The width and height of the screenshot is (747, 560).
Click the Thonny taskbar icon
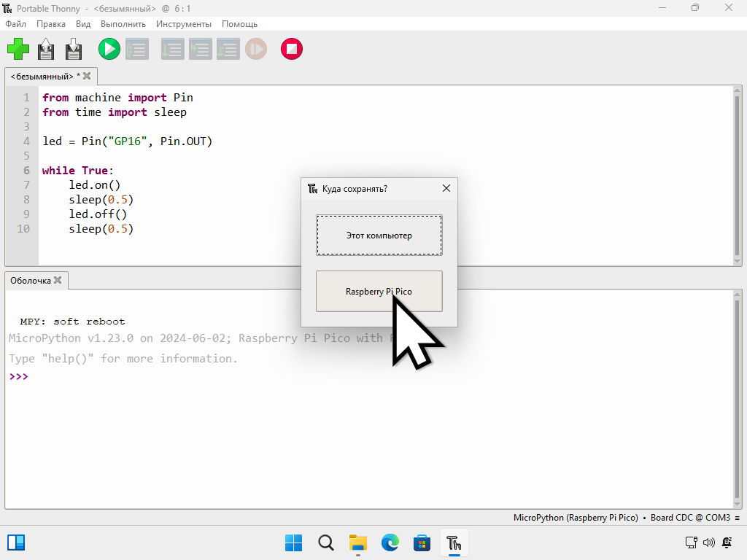[454, 542]
